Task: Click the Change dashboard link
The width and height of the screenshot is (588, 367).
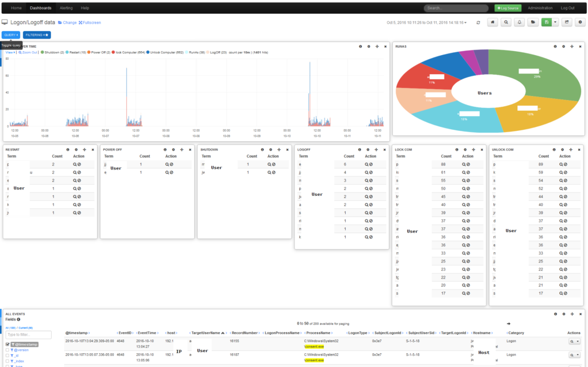Action: pos(68,22)
